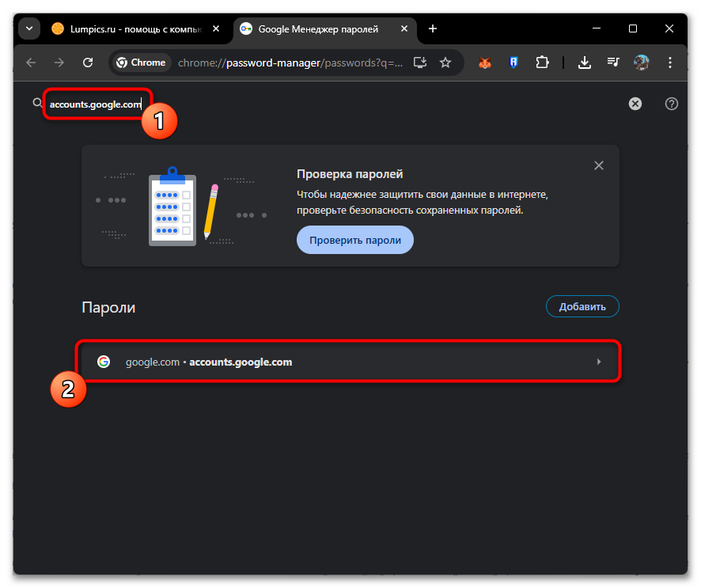This screenshot has width=701, height=588.
Task: Open media controls icon
Action: [x=613, y=63]
